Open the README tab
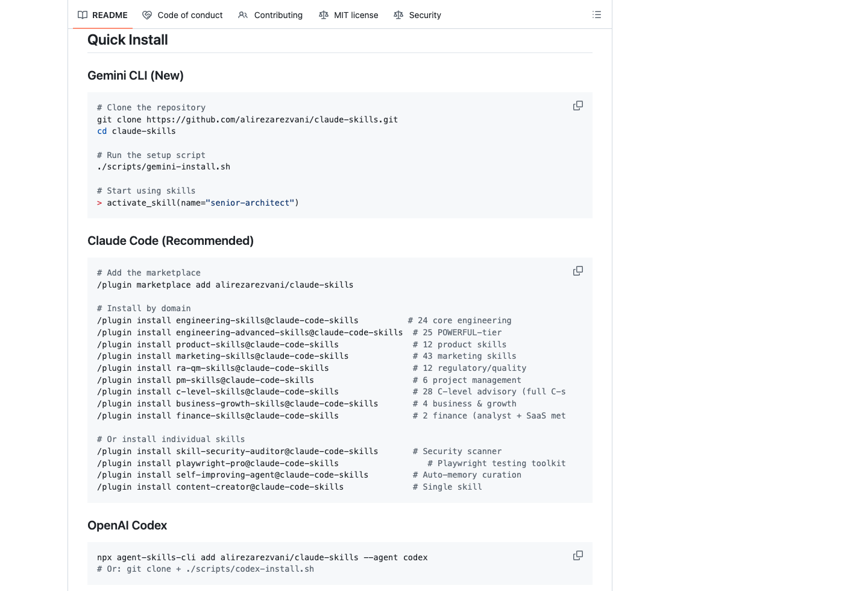This screenshot has width=868, height=591. 102,15
